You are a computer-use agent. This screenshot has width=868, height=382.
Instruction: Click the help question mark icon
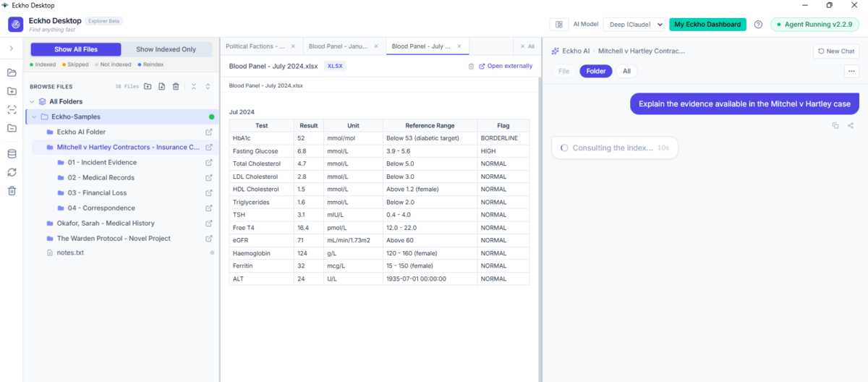point(758,25)
